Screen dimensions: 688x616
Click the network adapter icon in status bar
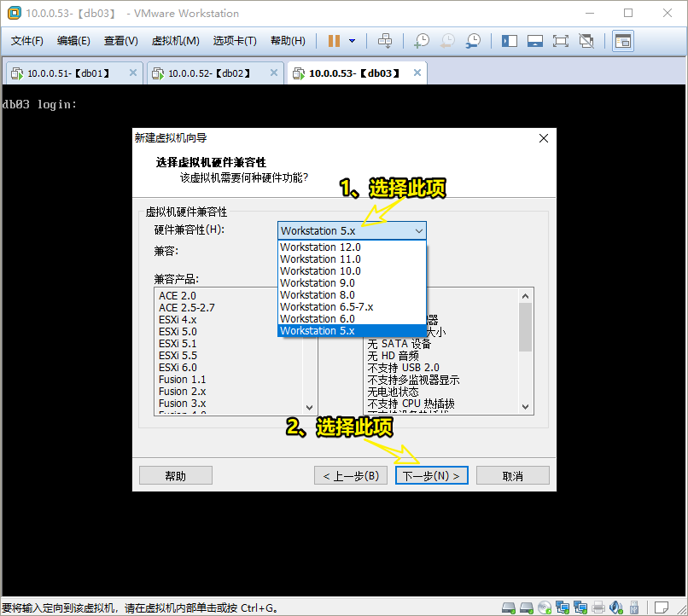563,606
